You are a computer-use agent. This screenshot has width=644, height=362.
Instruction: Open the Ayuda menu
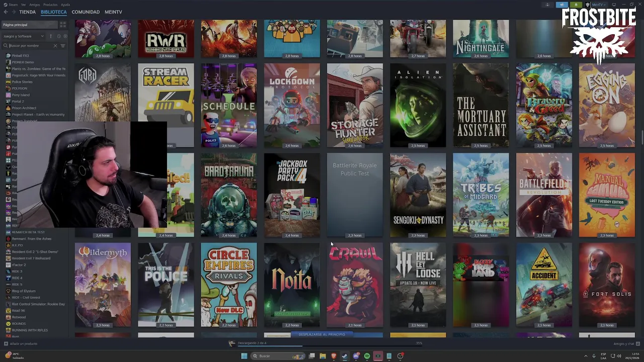click(65, 5)
